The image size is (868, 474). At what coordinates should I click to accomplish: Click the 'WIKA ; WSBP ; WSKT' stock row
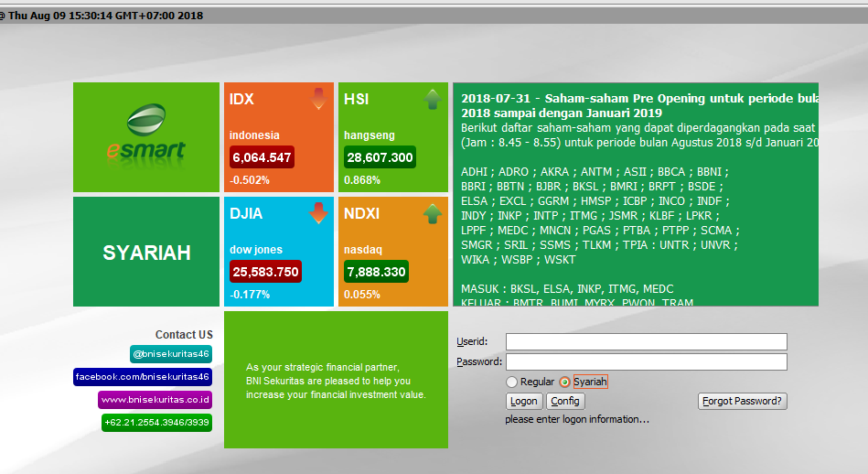point(518,260)
